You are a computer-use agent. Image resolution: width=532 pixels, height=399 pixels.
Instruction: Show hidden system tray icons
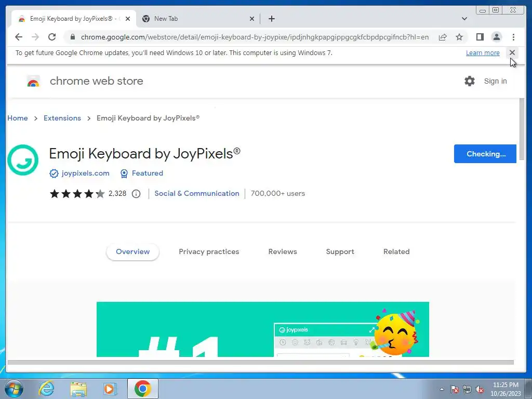click(442, 389)
